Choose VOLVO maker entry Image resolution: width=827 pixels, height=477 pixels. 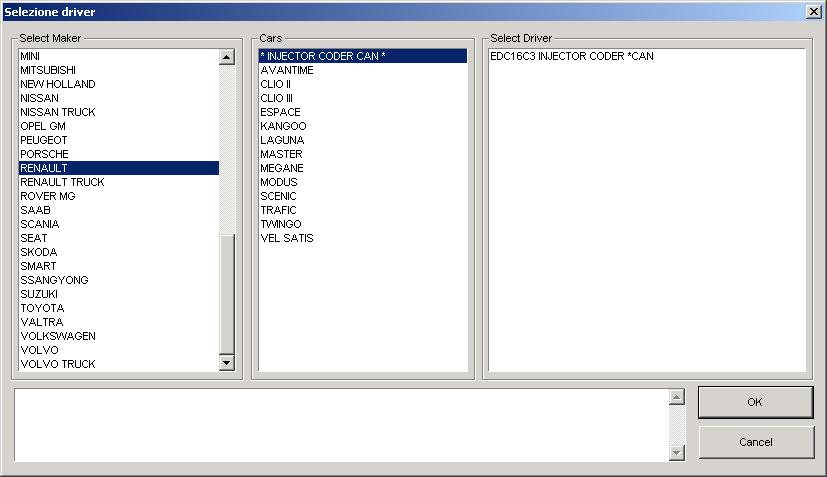point(119,350)
